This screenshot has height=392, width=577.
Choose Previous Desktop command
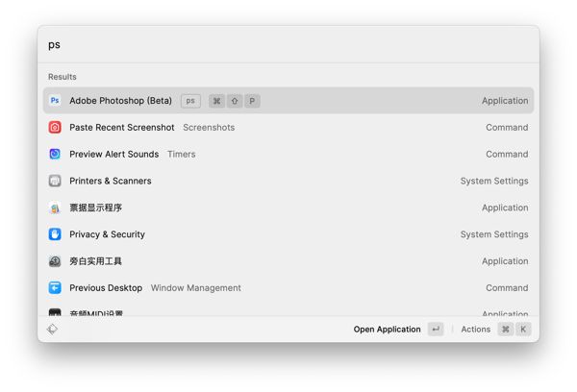tap(288, 288)
